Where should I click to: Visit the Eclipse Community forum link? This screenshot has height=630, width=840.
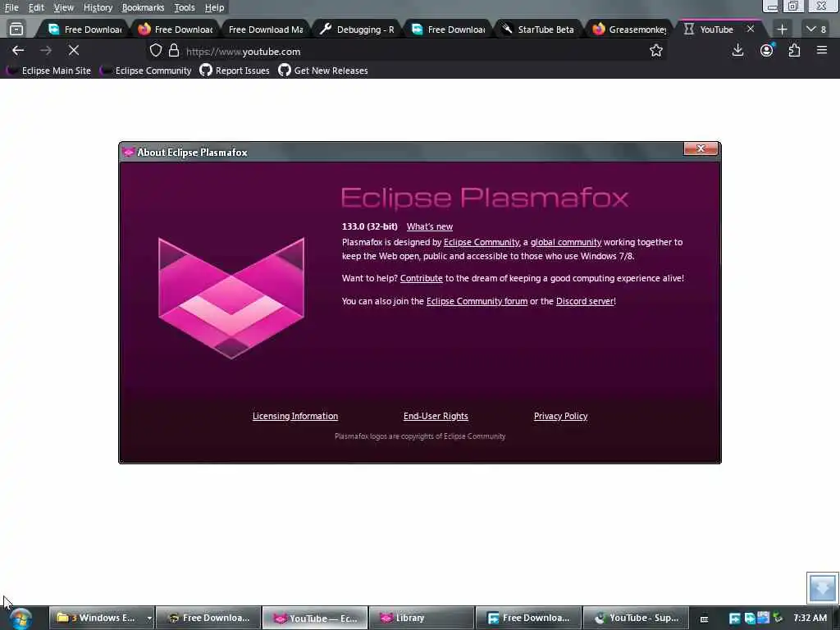477,301
